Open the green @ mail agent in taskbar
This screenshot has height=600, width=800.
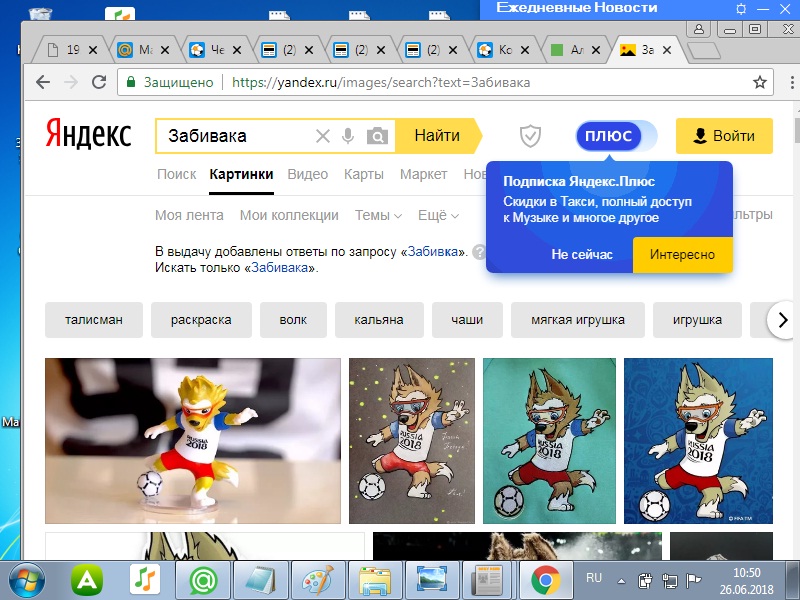[x=203, y=581]
